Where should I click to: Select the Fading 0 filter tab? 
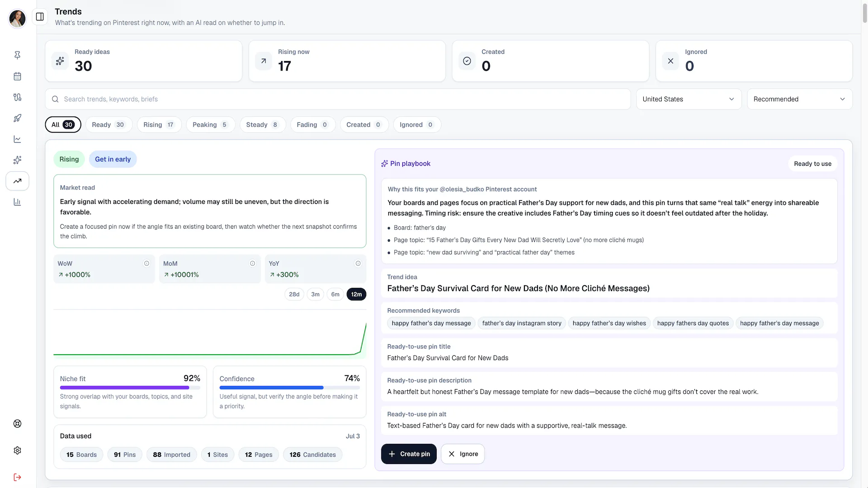coord(312,125)
